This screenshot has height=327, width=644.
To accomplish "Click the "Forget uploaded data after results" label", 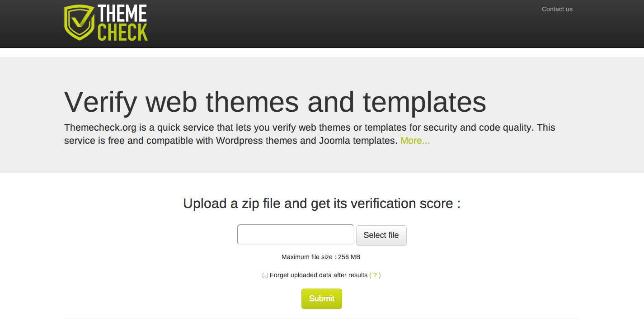I will 318,275.
